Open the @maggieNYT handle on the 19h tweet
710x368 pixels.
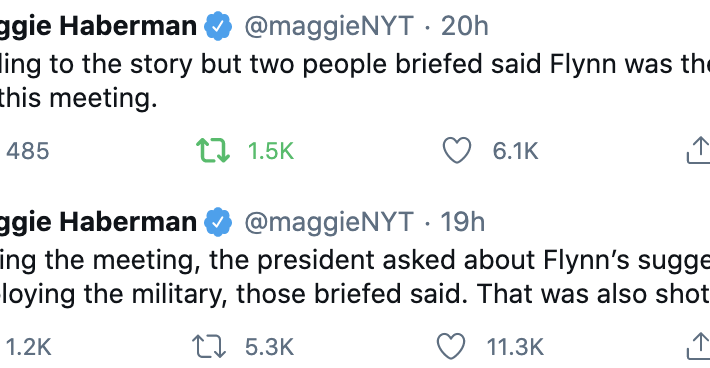click(x=329, y=222)
